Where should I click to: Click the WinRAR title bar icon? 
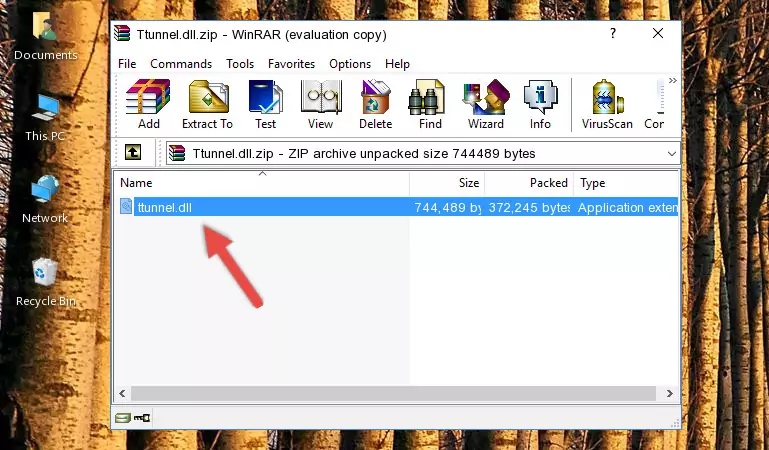tap(123, 34)
